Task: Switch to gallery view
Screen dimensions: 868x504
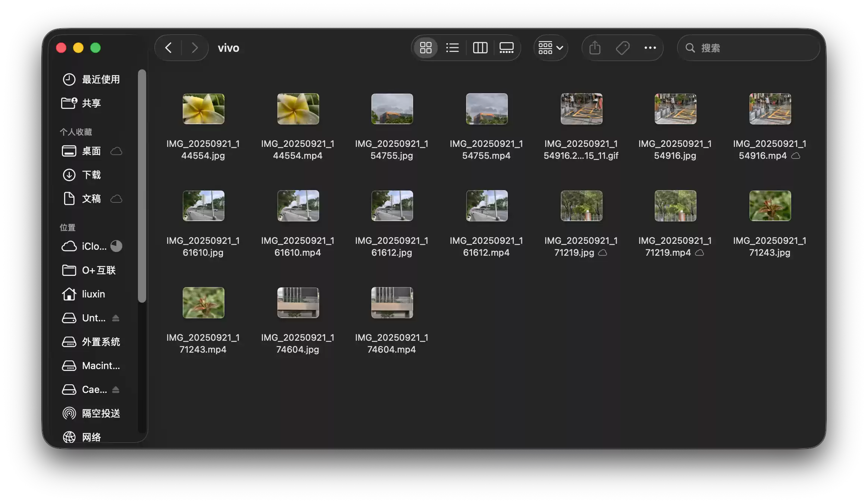Action: click(506, 48)
